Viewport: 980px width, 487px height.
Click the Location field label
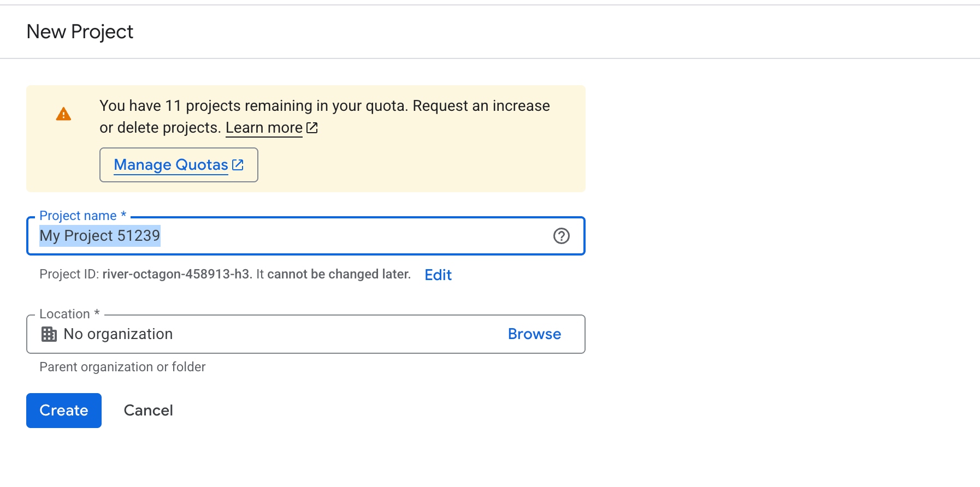[x=69, y=314]
